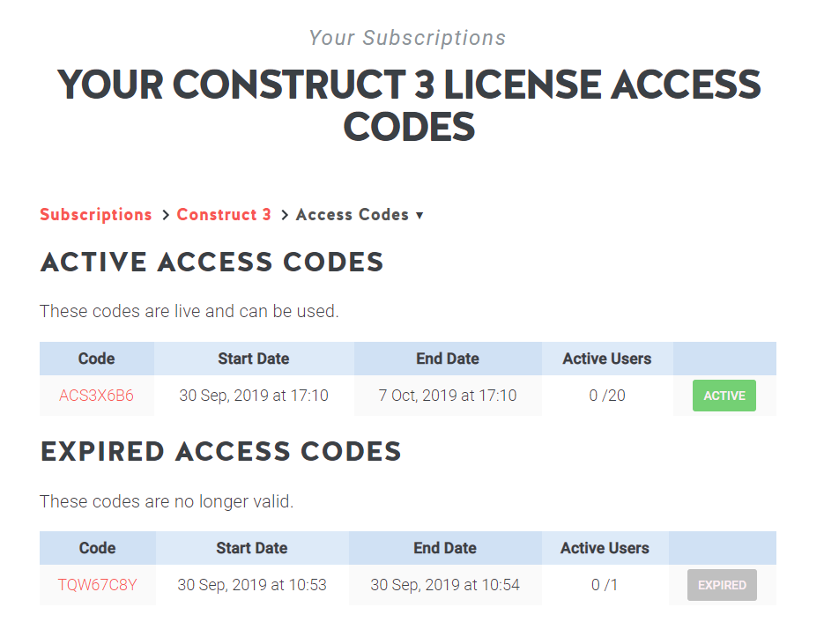
Task: Click the green ACTIVE status button
Action: tap(724, 395)
